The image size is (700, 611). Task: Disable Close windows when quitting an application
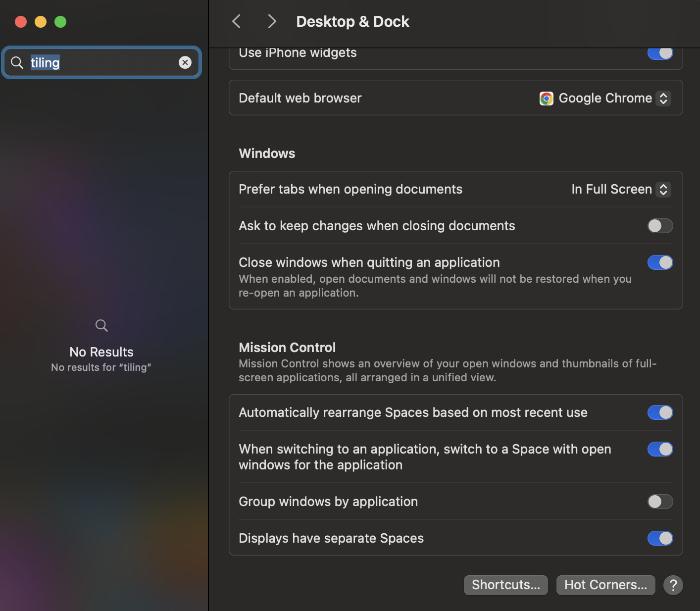660,262
